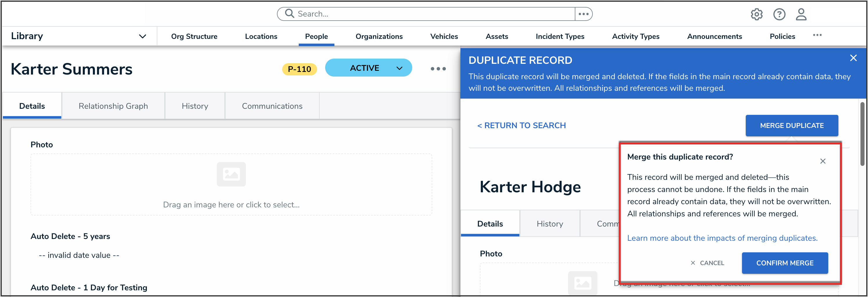Viewport: 868px width, 297px height.
Task: Open the record actions ellipsis menu
Action: click(438, 69)
